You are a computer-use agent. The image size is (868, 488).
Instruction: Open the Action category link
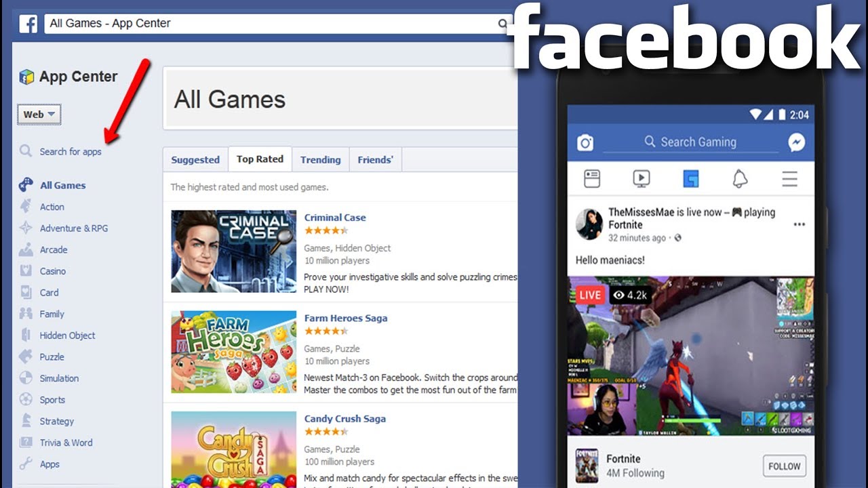point(52,207)
